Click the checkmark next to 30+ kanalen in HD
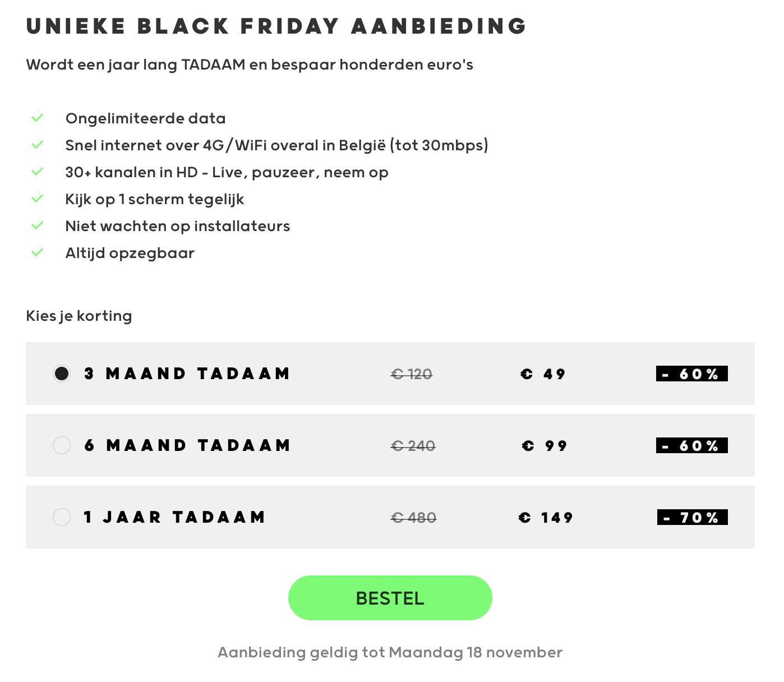This screenshot has width=784, height=682. [38, 172]
